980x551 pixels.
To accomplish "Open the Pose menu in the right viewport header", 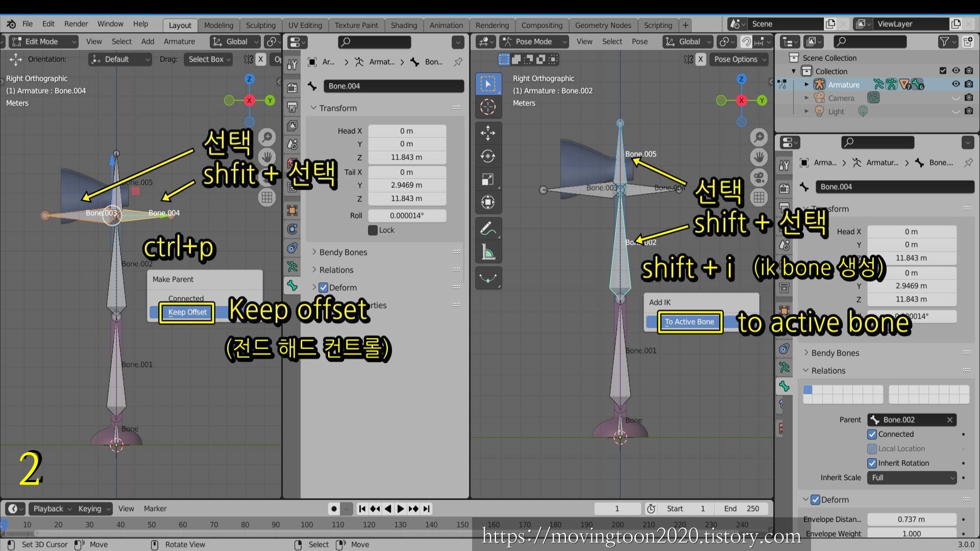I will [640, 42].
